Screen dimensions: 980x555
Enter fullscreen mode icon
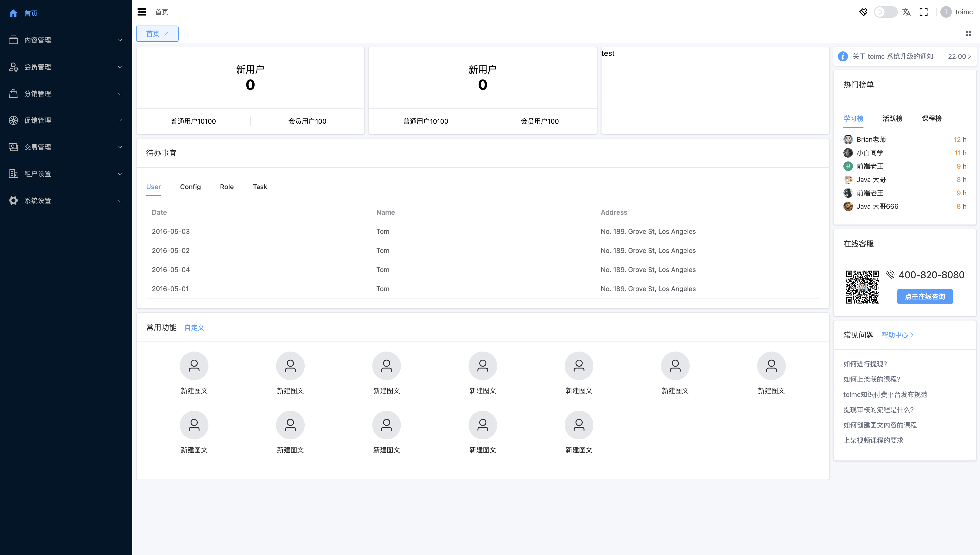(924, 12)
